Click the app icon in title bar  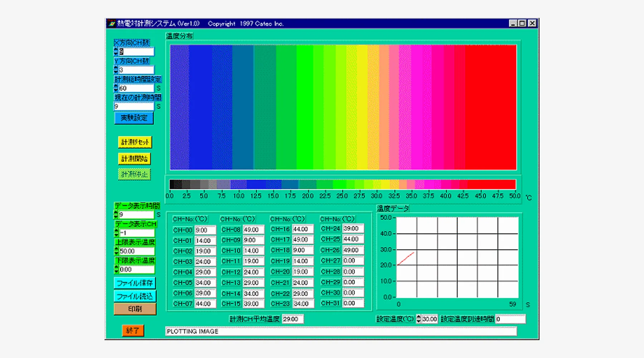pyautogui.click(x=112, y=24)
